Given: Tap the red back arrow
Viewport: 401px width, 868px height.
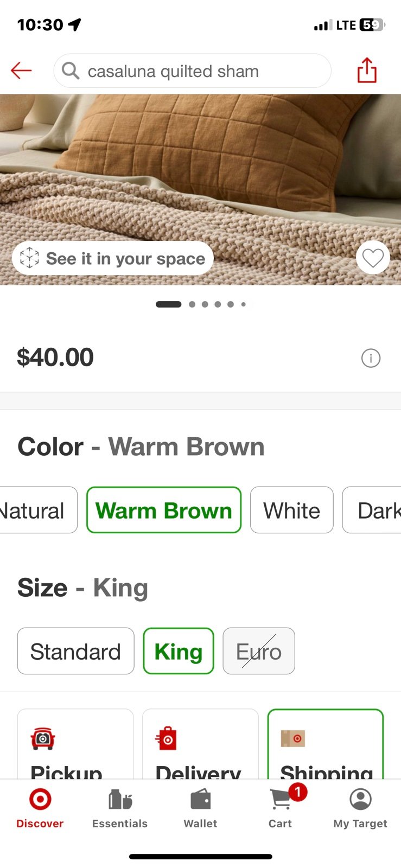Looking at the screenshot, I should click(x=21, y=71).
